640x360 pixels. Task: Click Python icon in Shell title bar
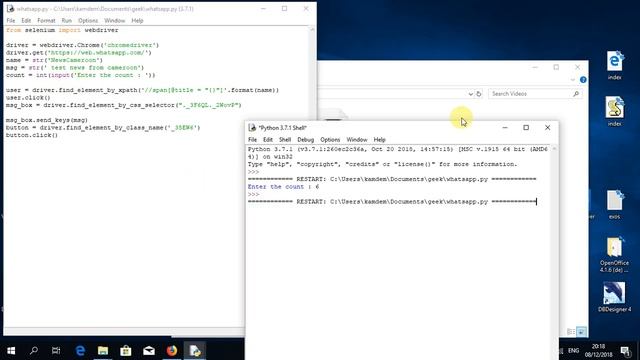click(252, 128)
